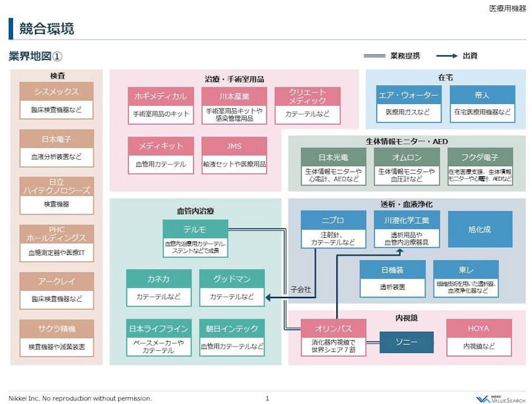Click the 子会社 arrow label
Viewport: 532px width, 404px height.
coord(300,290)
